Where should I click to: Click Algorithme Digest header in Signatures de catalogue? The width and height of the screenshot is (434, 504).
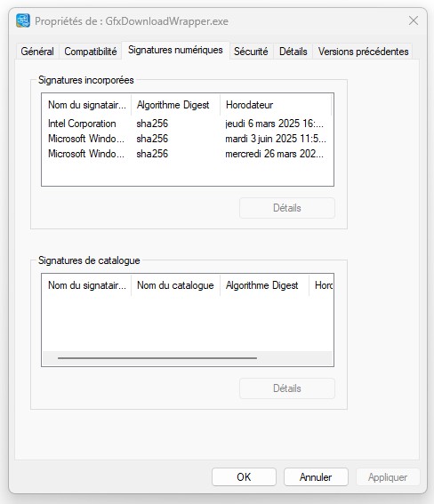click(x=264, y=285)
